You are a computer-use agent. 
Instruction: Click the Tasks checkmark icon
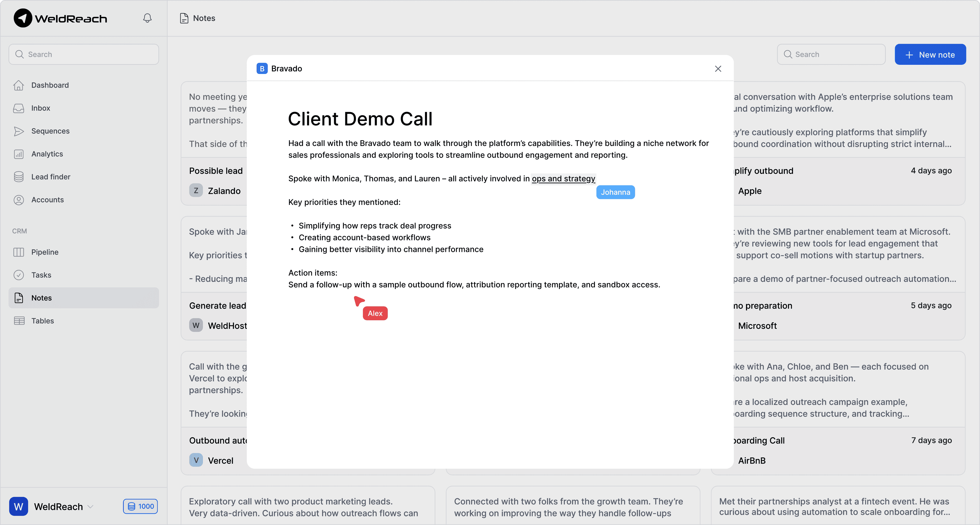tap(19, 275)
